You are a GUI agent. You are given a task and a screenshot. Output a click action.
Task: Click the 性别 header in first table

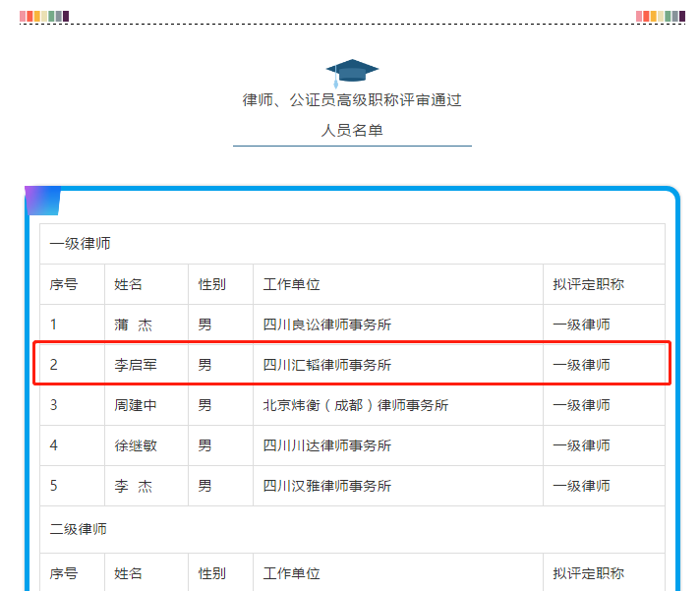(x=220, y=284)
